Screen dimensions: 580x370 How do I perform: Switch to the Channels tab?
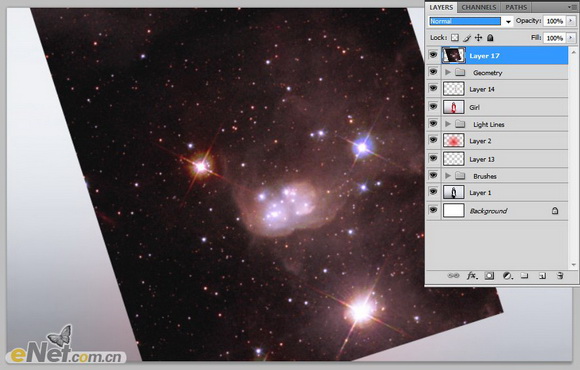(x=479, y=7)
